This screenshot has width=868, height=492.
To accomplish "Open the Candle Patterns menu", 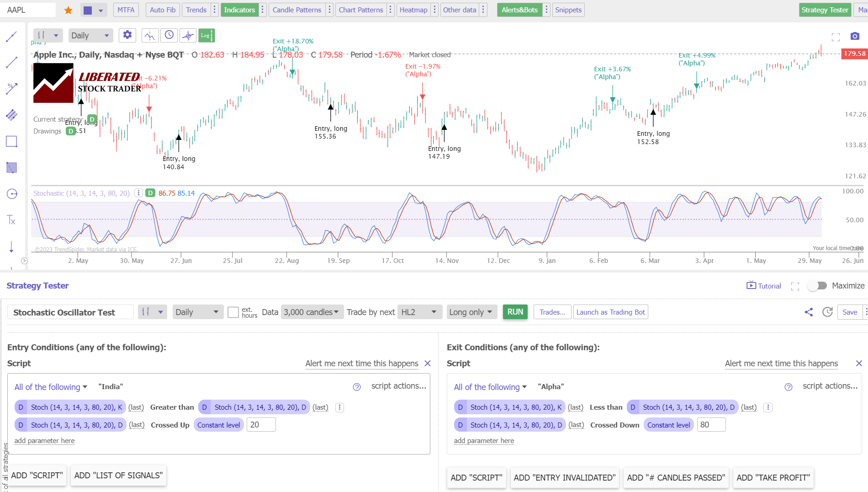I will tap(296, 10).
